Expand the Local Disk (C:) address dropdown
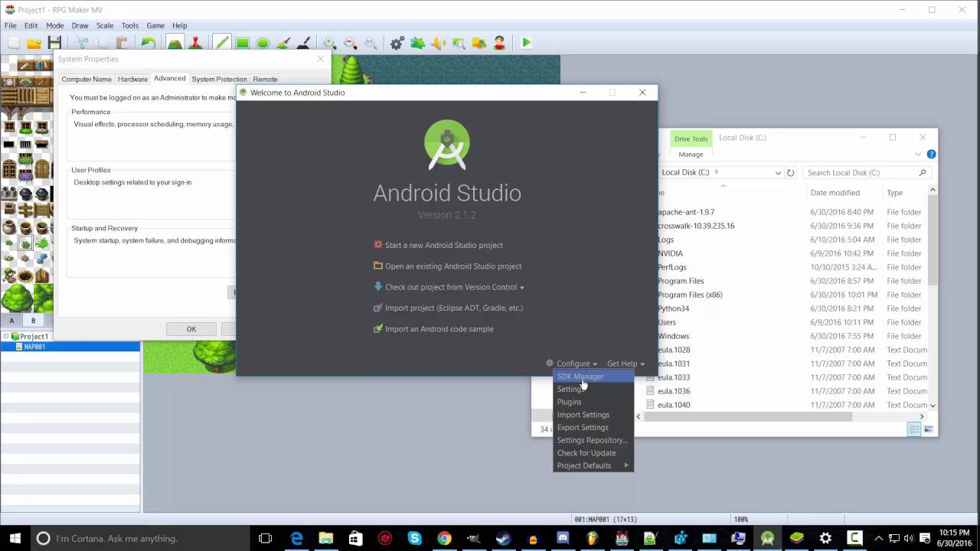This screenshot has height=551, width=980. point(778,173)
